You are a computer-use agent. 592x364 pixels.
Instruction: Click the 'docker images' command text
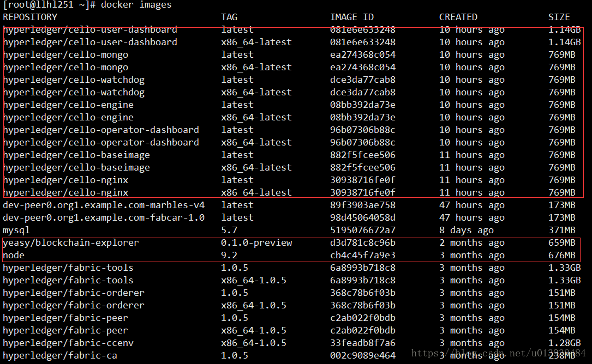[136, 4]
